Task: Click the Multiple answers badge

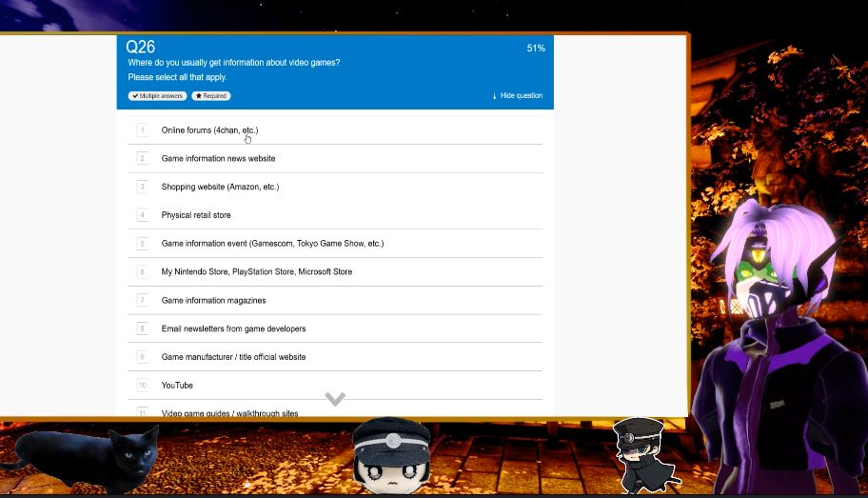Action: coord(158,96)
